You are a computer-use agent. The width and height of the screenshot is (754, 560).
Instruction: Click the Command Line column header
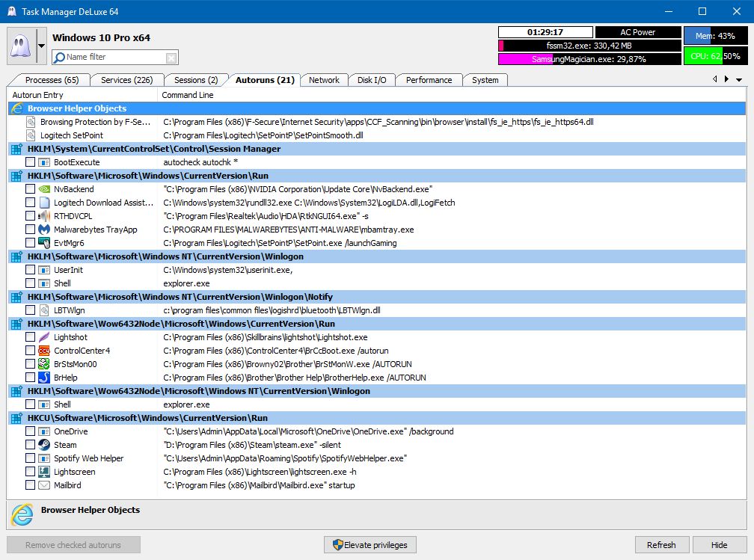pos(452,95)
